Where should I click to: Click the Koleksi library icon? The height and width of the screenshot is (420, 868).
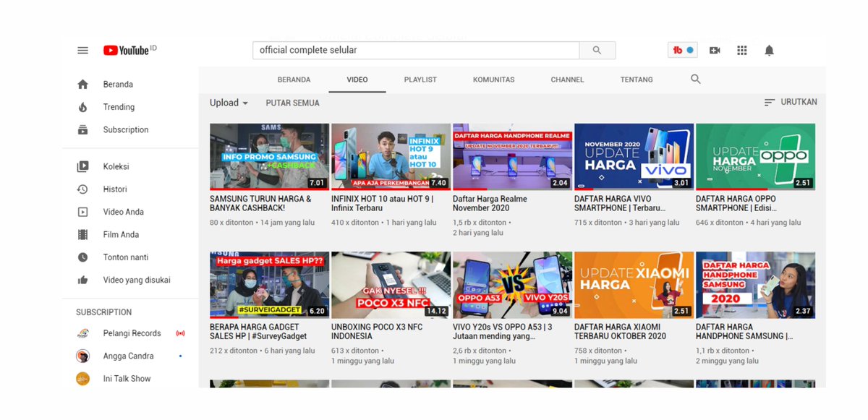pyautogui.click(x=82, y=166)
